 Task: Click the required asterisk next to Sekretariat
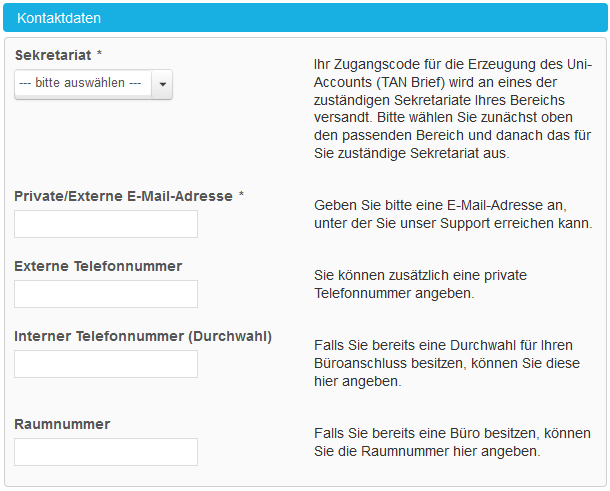click(99, 54)
